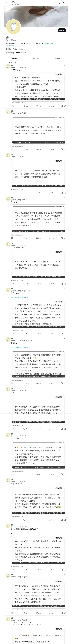The width and height of the screenshot is (72, 644).
Task: Open more options on the pinned post
Action: click(x=65, y=65)
